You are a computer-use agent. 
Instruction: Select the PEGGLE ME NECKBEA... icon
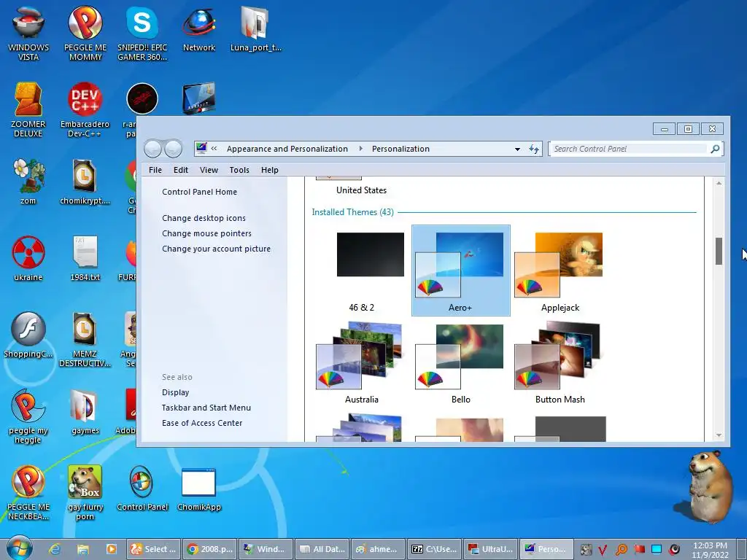[28, 493]
